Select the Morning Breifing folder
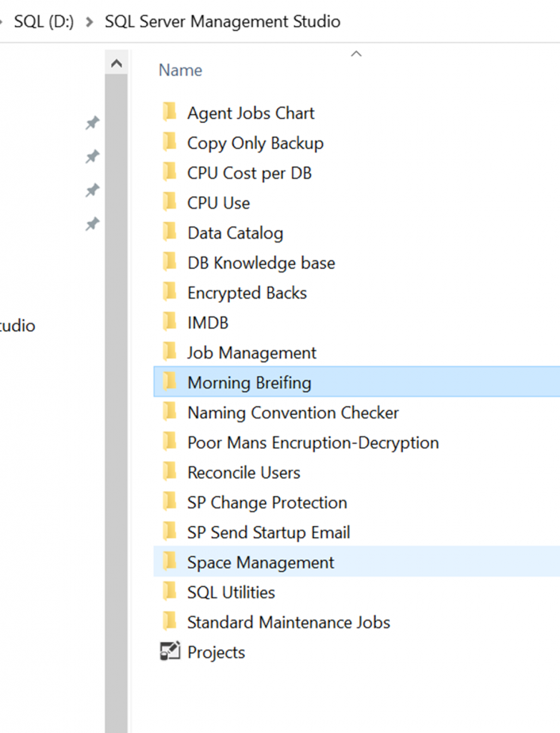 click(x=249, y=383)
